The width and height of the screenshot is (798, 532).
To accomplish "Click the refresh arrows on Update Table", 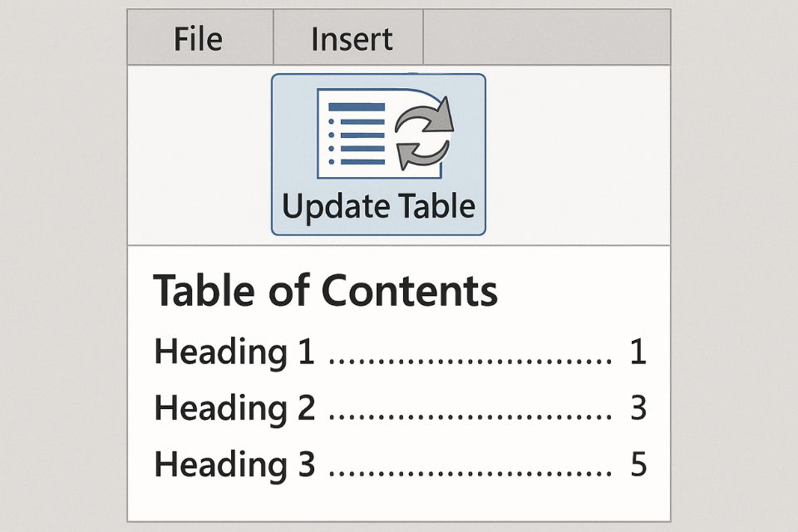I will [424, 133].
